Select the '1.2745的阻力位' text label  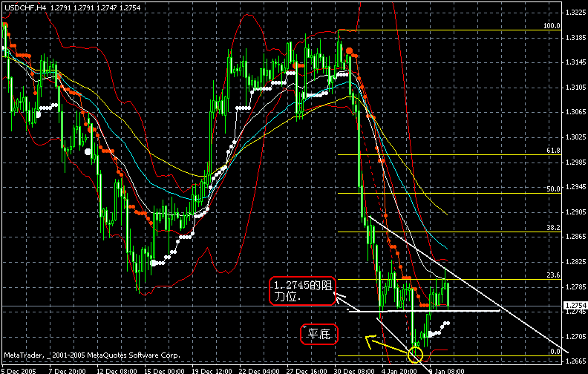tap(303, 291)
